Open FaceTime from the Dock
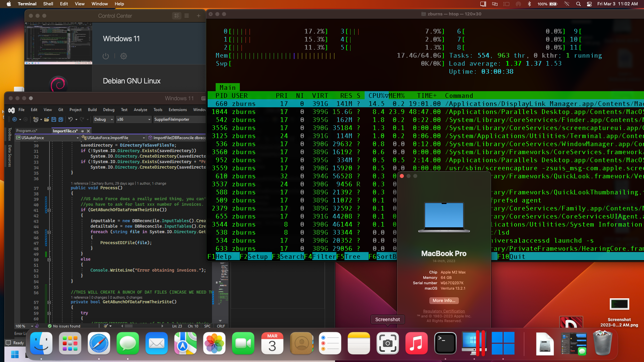 (243, 343)
